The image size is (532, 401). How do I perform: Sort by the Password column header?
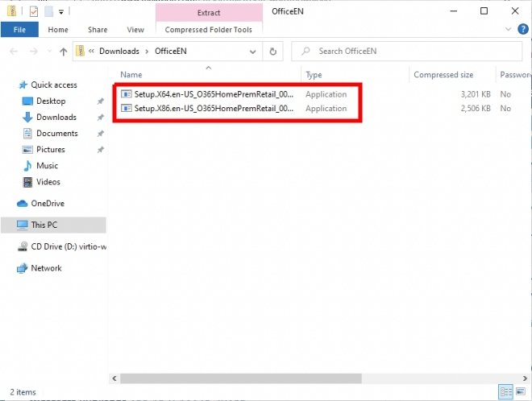pos(515,75)
